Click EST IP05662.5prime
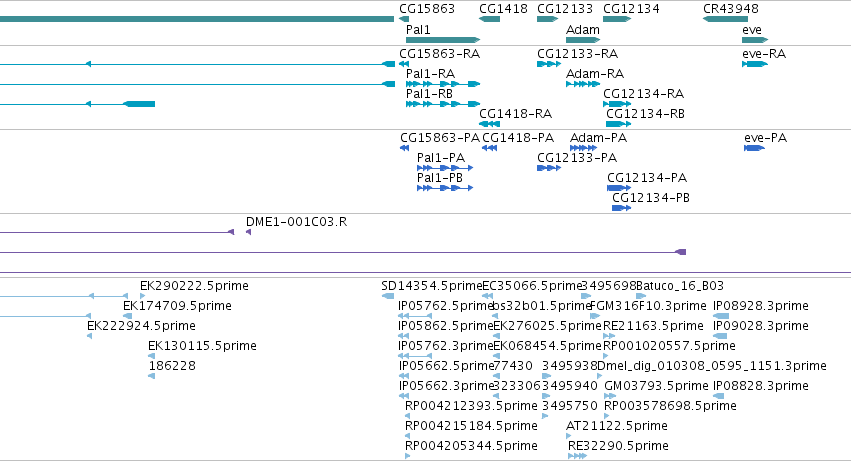 click(x=446, y=367)
